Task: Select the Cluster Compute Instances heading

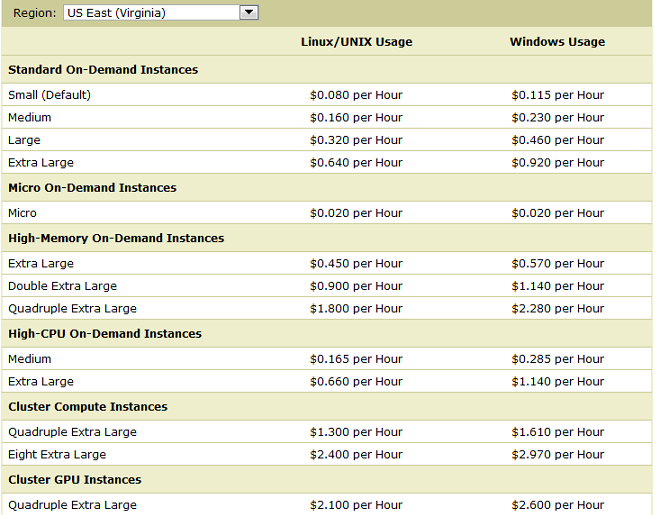Action: click(x=88, y=407)
